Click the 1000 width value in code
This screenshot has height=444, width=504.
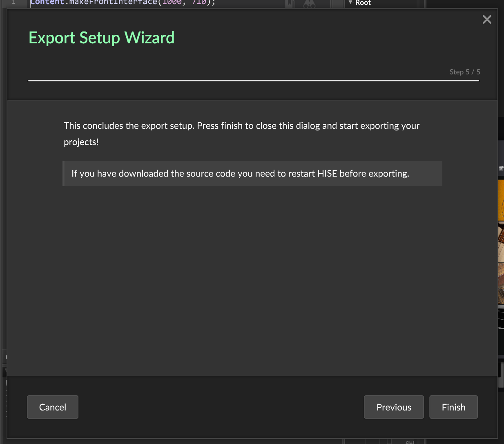[x=172, y=2]
